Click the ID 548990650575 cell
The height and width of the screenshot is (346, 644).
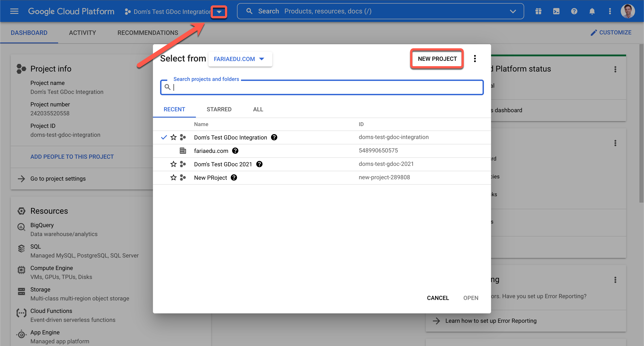point(378,150)
